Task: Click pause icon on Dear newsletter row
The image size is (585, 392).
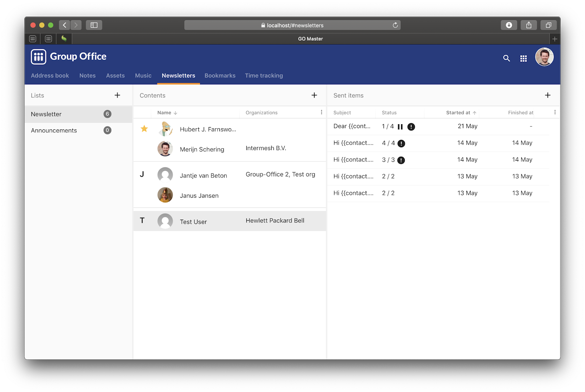Action: point(400,127)
